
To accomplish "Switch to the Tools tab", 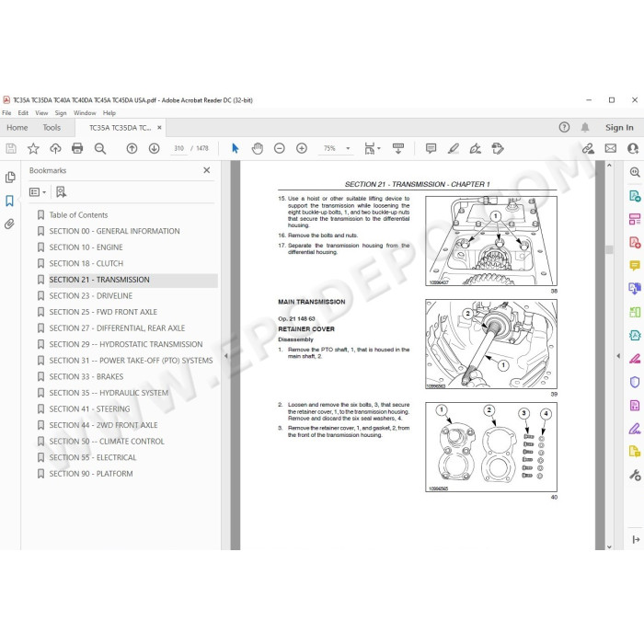I will (52, 128).
